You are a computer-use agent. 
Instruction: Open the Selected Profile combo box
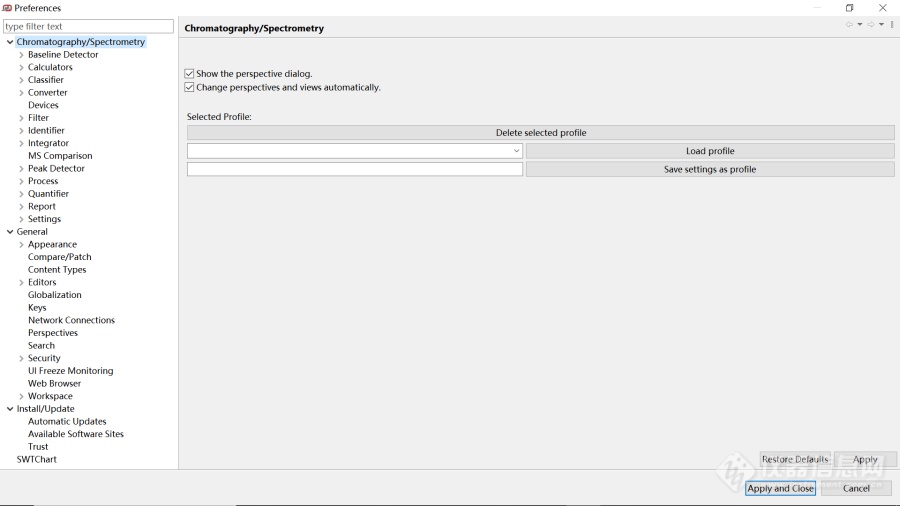pos(355,151)
